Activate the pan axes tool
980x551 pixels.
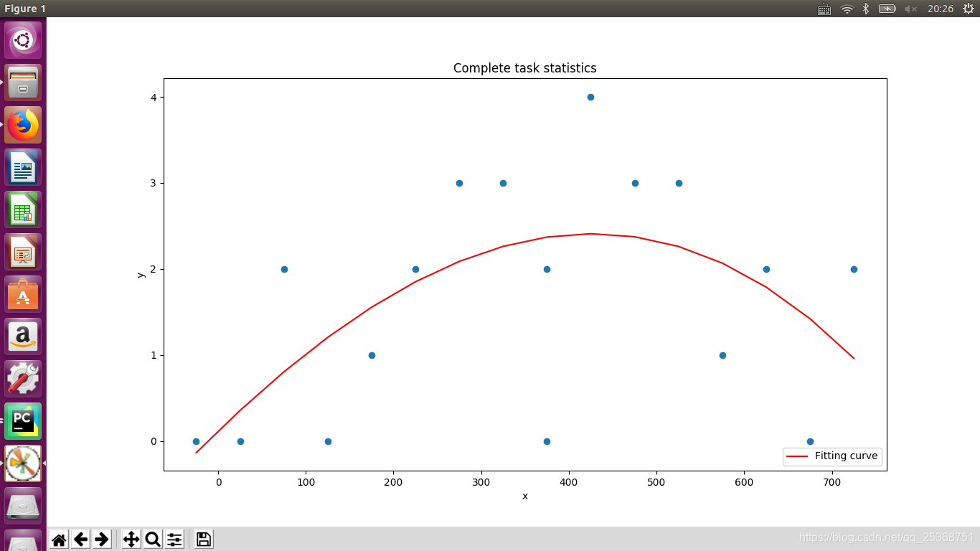tap(131, 540)
